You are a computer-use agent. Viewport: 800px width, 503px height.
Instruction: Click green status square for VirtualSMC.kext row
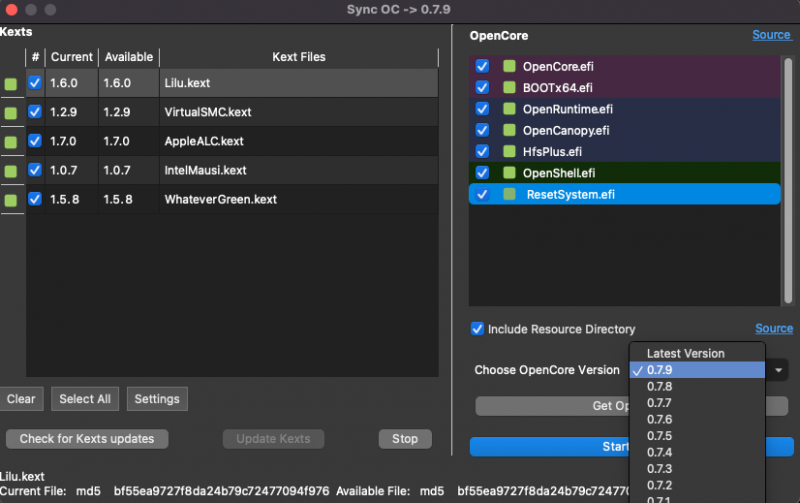[x=10, y=113]
